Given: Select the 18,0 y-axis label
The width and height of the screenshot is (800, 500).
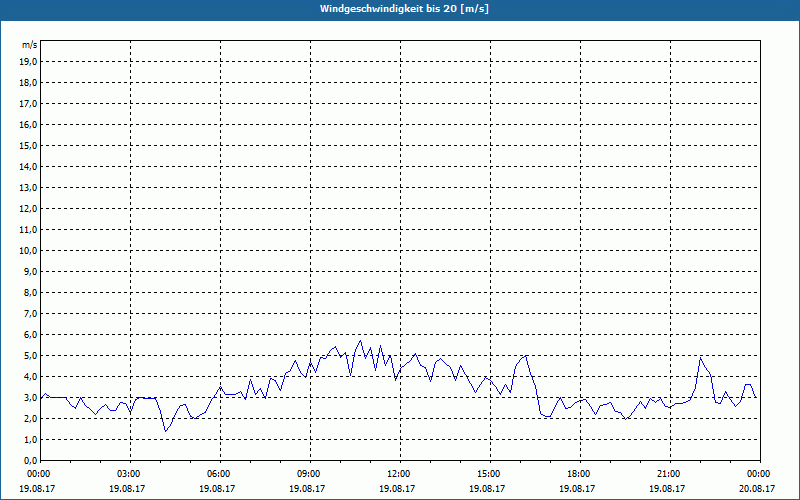Looking at the screenshot, I should tap(28, 83).
